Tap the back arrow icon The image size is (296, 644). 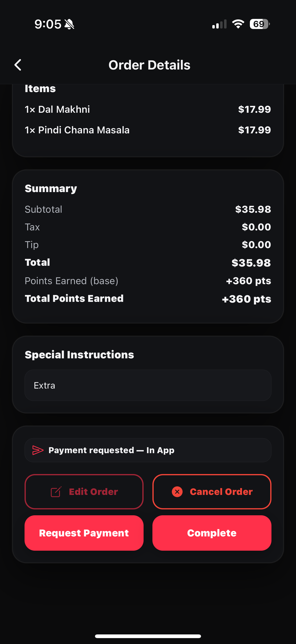(18, 65)
